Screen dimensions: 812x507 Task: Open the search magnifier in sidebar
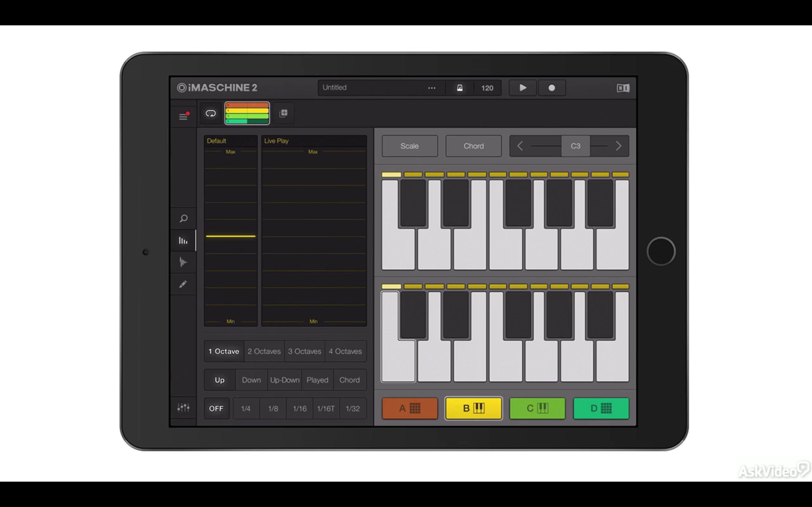[x=183, y=219]
